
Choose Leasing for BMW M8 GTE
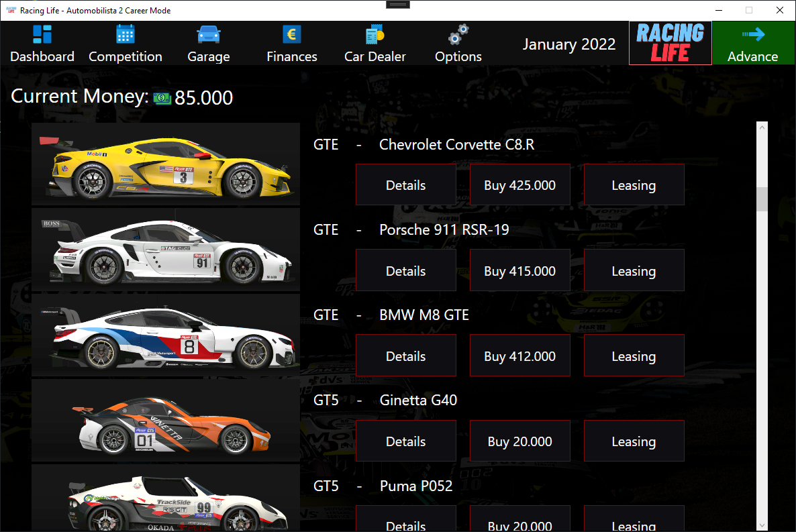[634, 356]
